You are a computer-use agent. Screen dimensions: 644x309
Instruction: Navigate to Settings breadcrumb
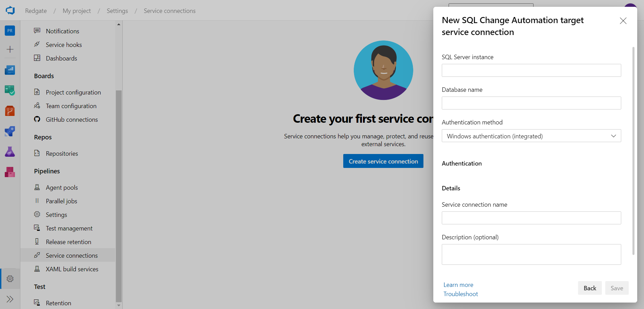117,11
